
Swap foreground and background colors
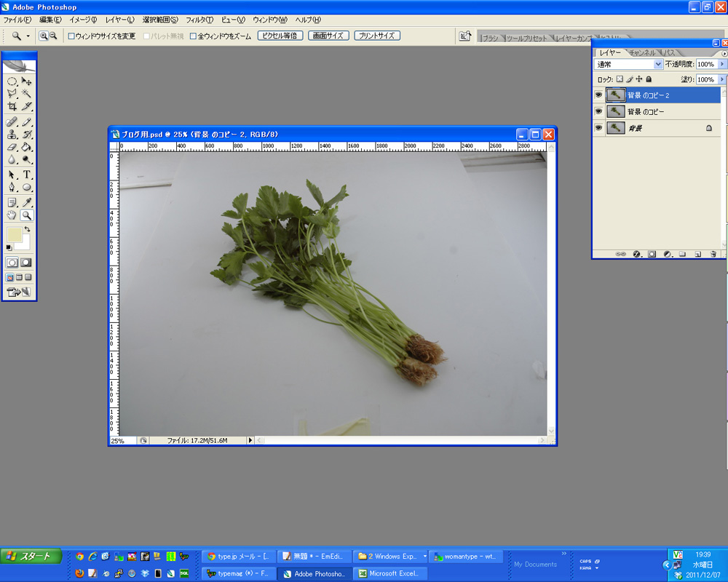(x=28, y=229)
